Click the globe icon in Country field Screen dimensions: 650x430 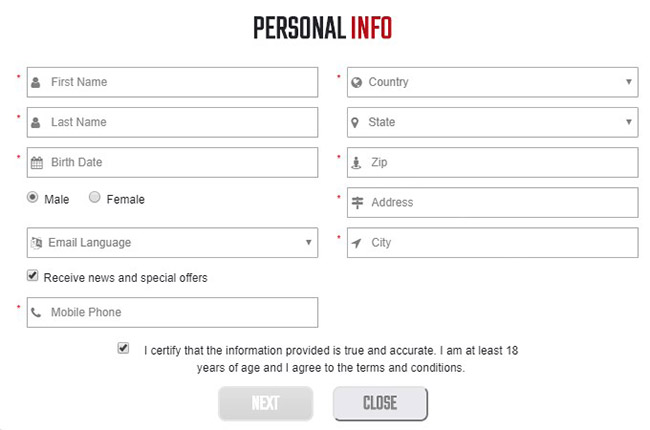pos(356,82)
